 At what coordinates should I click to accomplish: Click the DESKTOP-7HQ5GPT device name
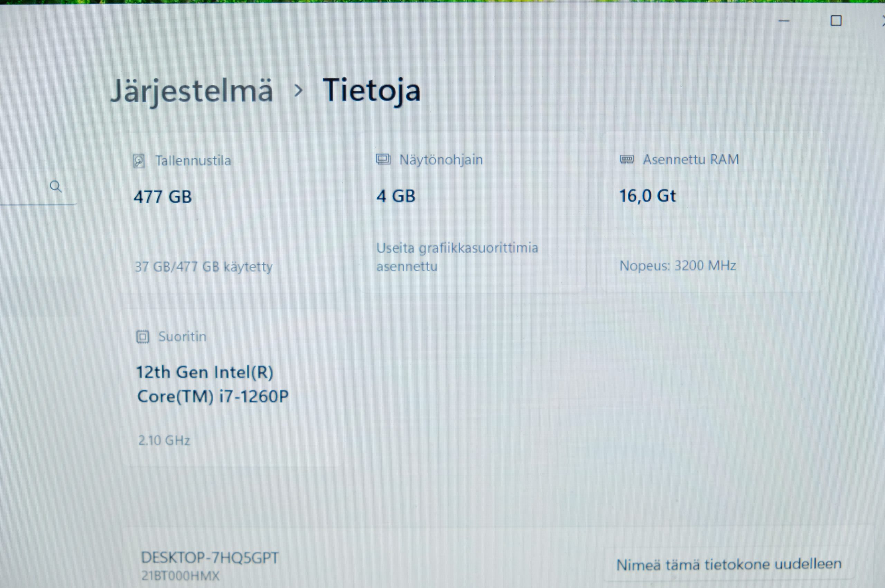210,558
